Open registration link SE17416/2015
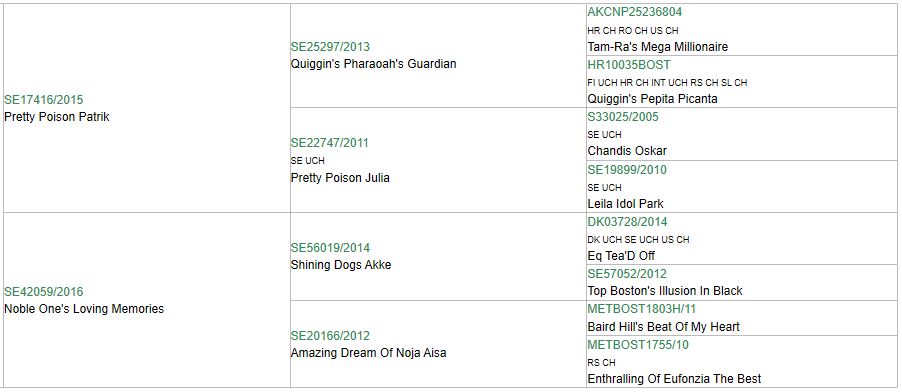902x392 pixels. pyautogui.click(x=44, y=100)
